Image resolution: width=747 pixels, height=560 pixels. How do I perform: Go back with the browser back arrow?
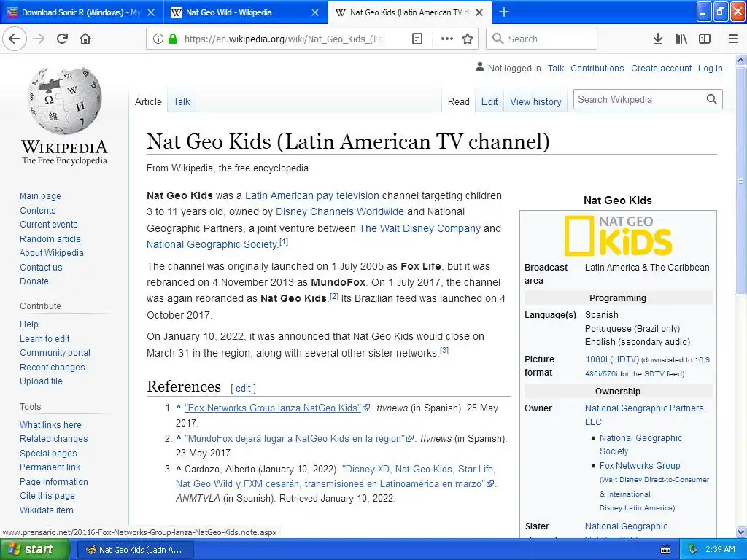[x=15, y=39]
